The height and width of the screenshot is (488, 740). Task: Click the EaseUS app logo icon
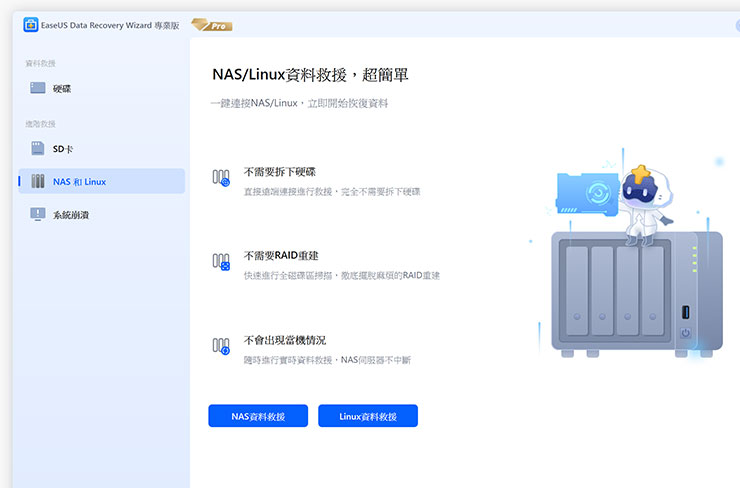pyautogui.click(x=31, y=25)
